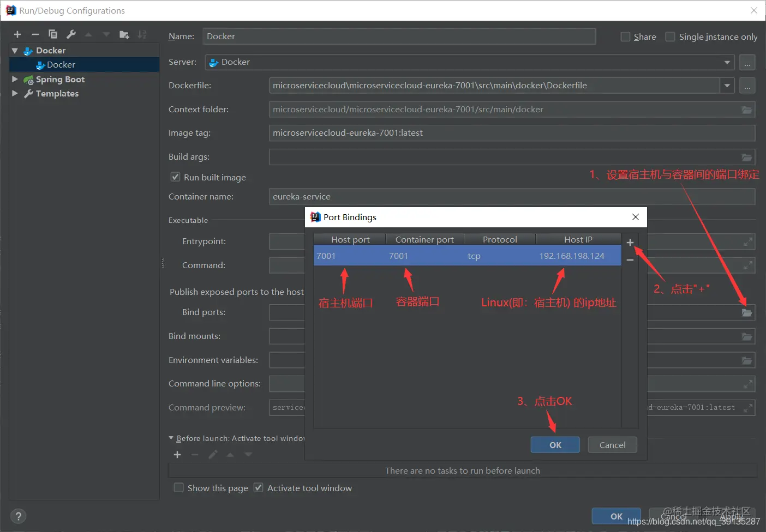Sort configurations alphabetically in the toolbar

pos(142,34)
